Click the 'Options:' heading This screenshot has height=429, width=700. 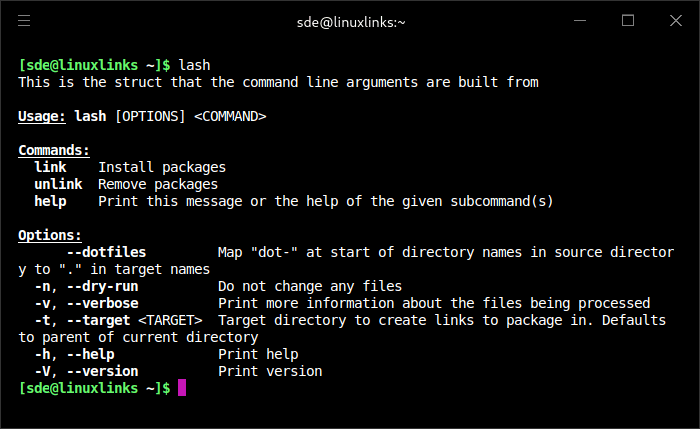point(50,235)
